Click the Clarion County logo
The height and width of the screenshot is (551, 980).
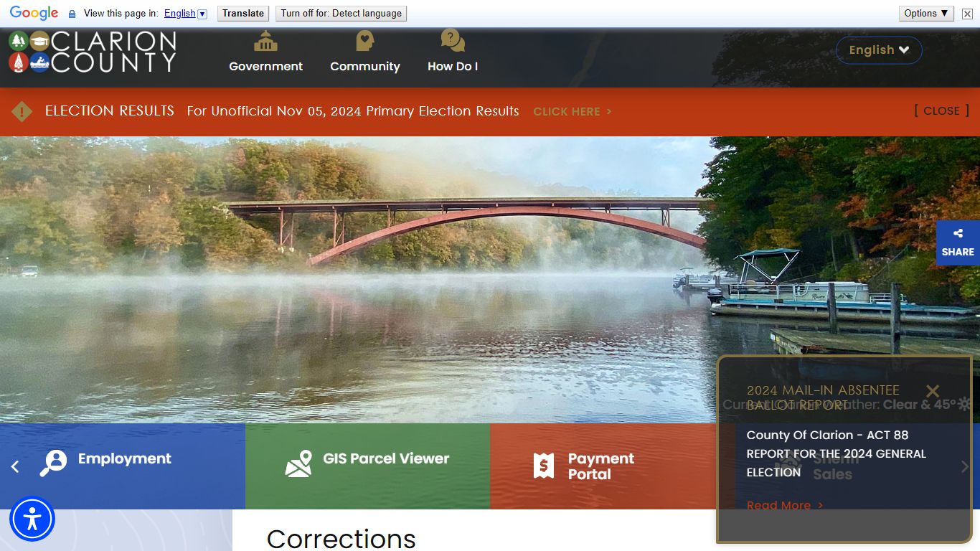click(x=93, y=52)
